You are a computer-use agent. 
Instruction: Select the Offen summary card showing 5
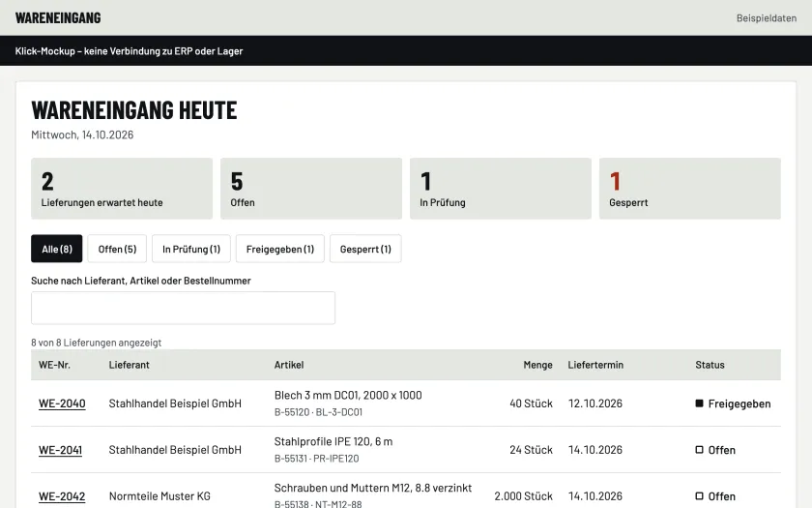(x=311, y=189)
